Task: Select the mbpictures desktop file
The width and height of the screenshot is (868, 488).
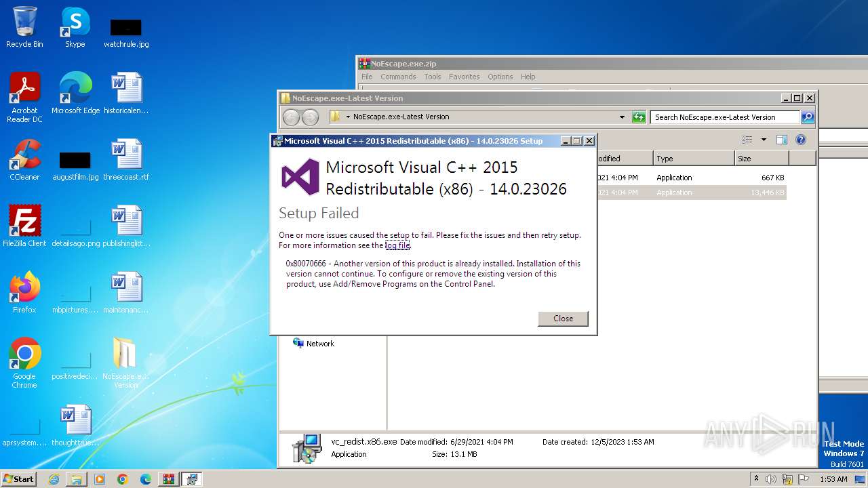Action: point(75,299)
